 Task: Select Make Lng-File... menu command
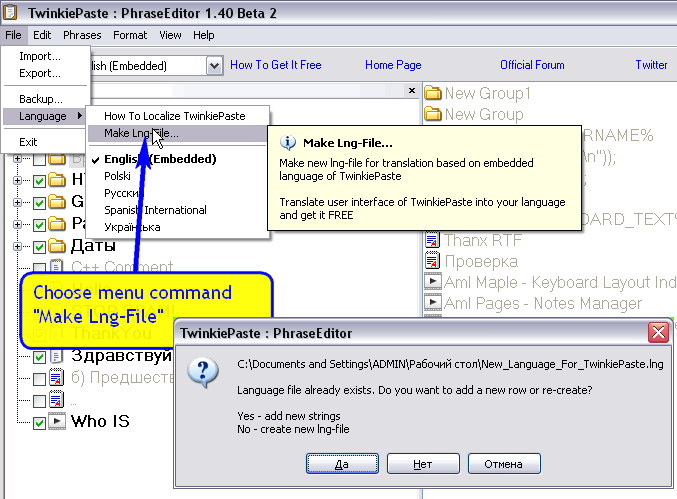(178, 133)
